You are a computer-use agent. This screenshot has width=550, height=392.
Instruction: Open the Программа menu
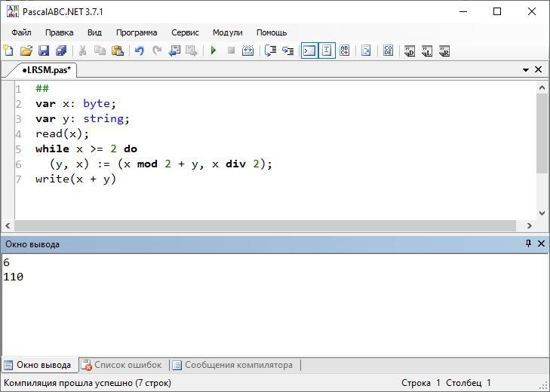pyautogui.click(x=137, y=32)
